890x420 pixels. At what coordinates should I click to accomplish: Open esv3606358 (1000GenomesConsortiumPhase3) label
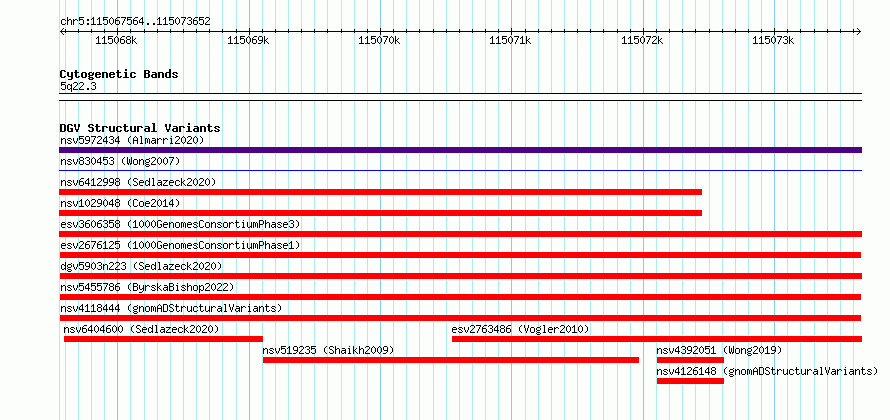[x=180, y=224]
